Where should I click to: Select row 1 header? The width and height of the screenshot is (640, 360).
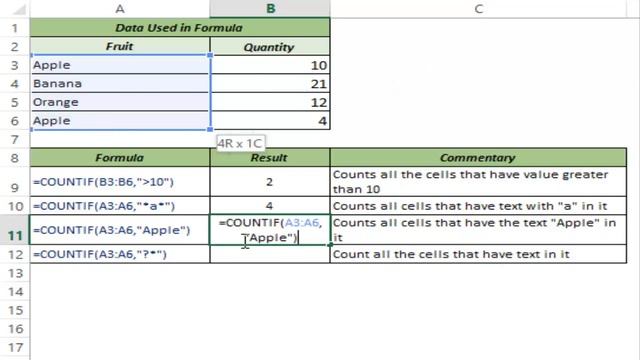click(x=15, y=28)
